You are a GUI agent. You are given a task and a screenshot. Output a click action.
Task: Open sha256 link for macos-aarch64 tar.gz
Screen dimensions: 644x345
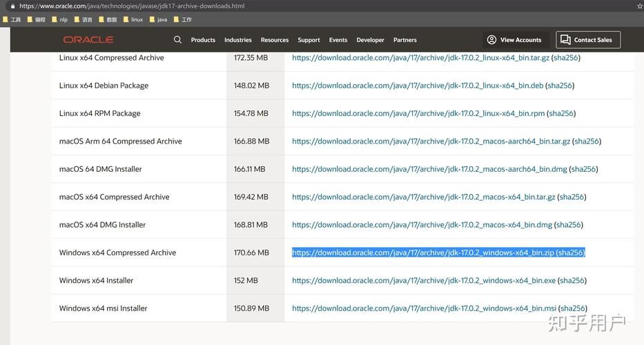pyautogui.click(x=587, y=141)
